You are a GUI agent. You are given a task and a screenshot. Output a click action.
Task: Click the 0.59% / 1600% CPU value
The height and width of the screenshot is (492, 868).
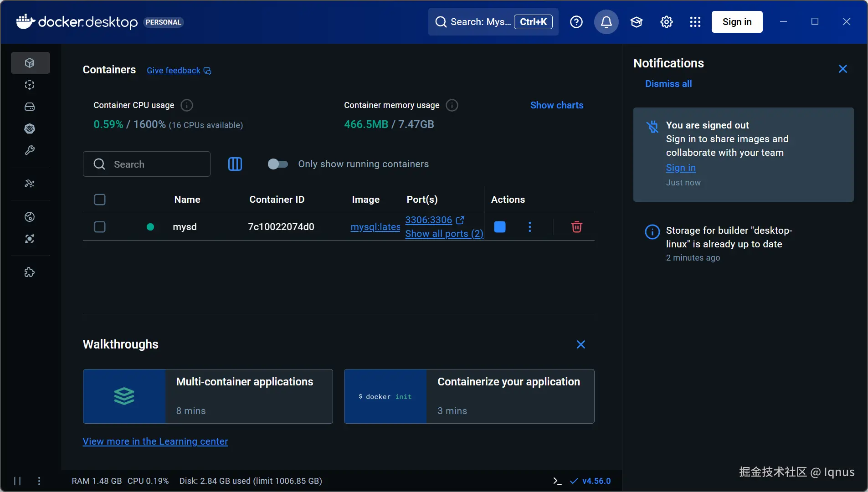click(x=129, y=124)
